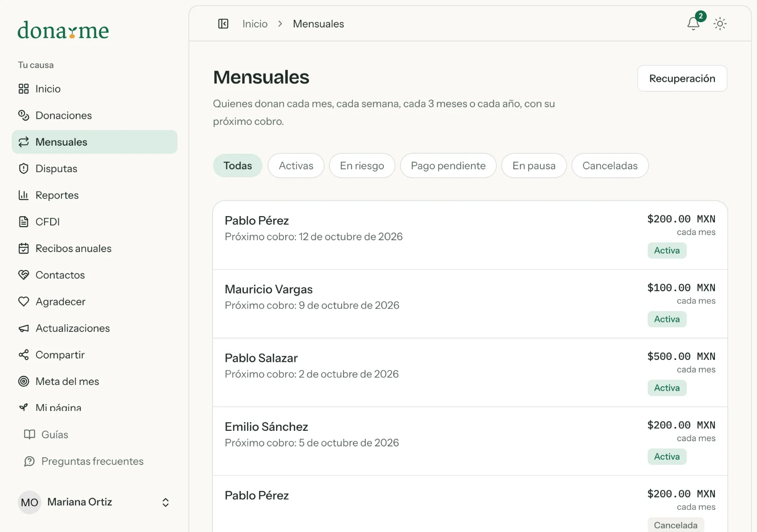This screenshot has width=757, height=532.
Task: Click the Preguntas frecuentes help icon
Action: tap(30, 461)
